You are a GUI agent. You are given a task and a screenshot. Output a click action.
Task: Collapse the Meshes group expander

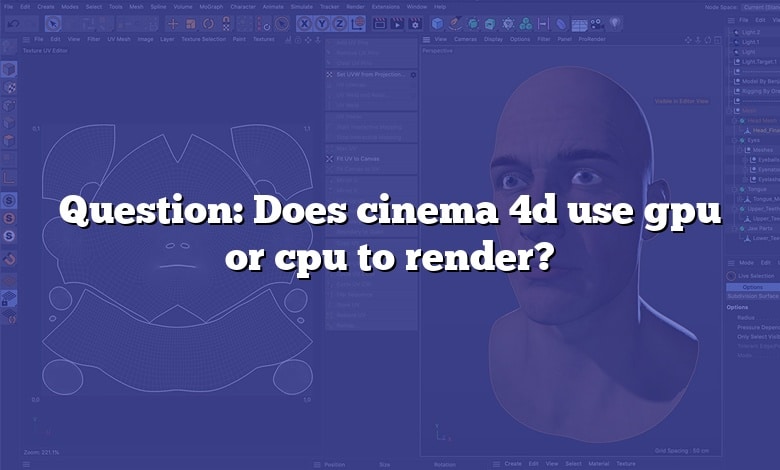pyautogui.click(x=741, y=150)
